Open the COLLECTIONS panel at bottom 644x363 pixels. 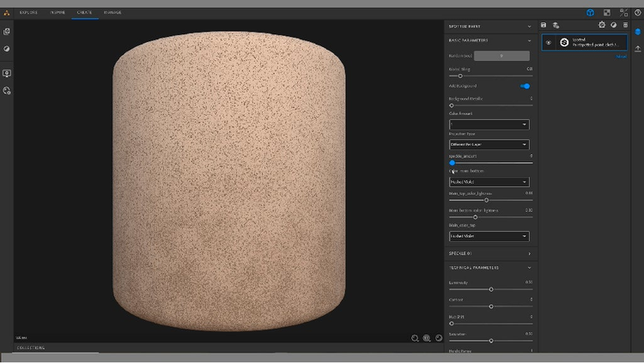point(31,348)
